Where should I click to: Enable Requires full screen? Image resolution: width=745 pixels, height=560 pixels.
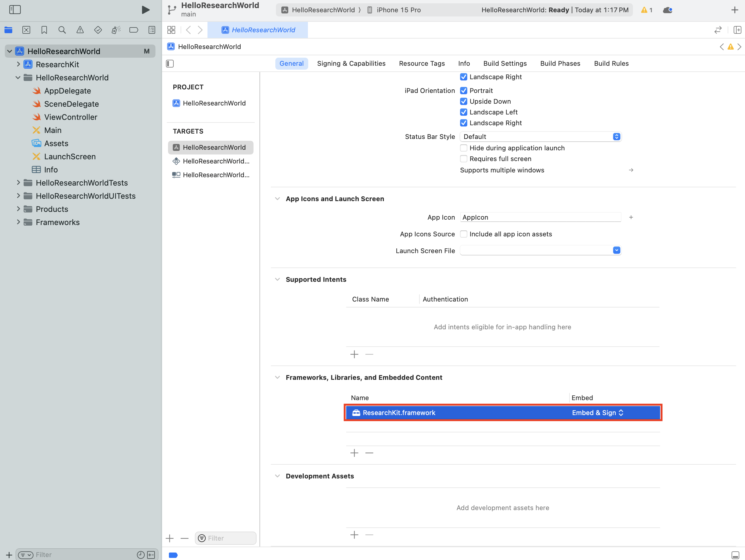pos(463,159)
